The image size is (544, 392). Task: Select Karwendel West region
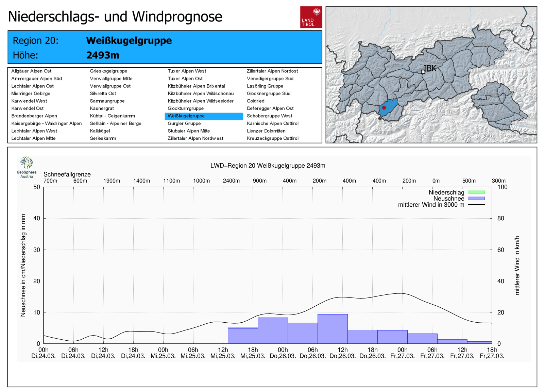(x=29, y=101)
